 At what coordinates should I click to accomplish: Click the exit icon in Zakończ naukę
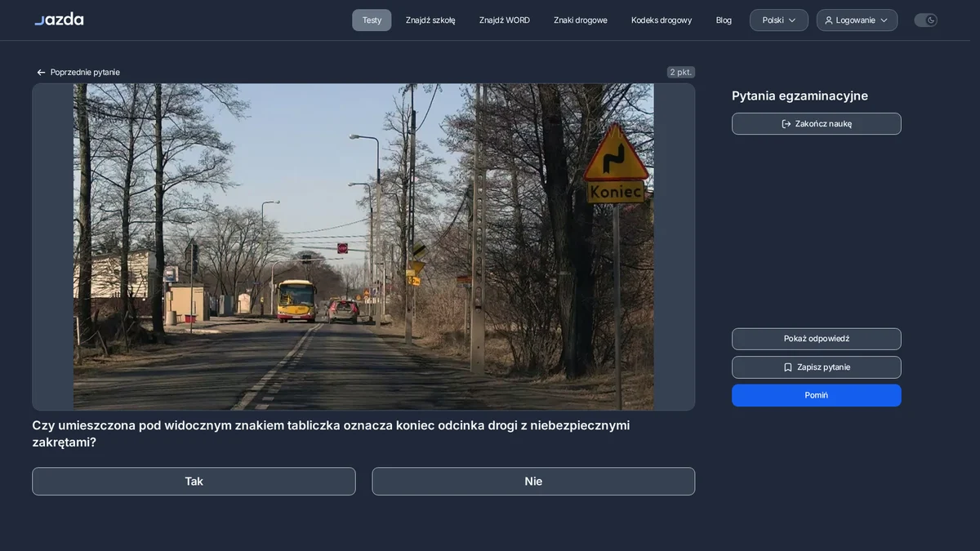(x=786, y=124)
